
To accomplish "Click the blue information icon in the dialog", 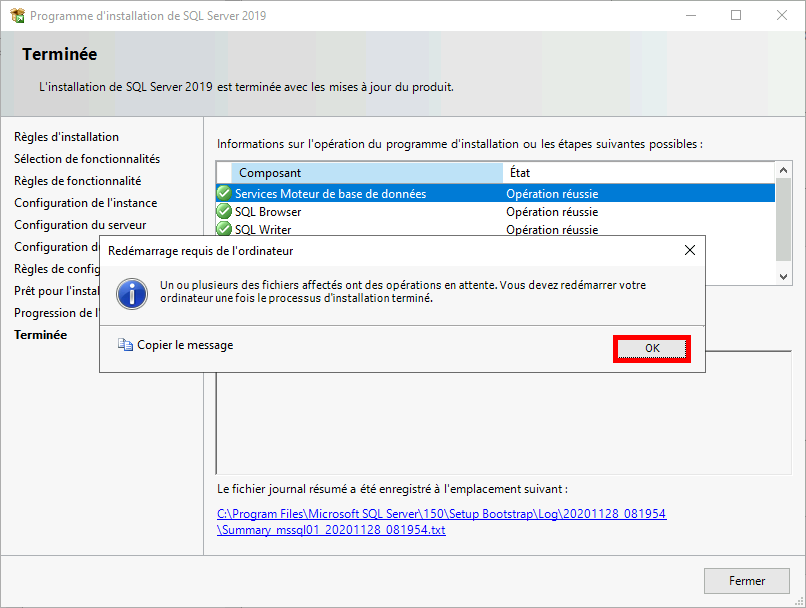I will point(131,294).
